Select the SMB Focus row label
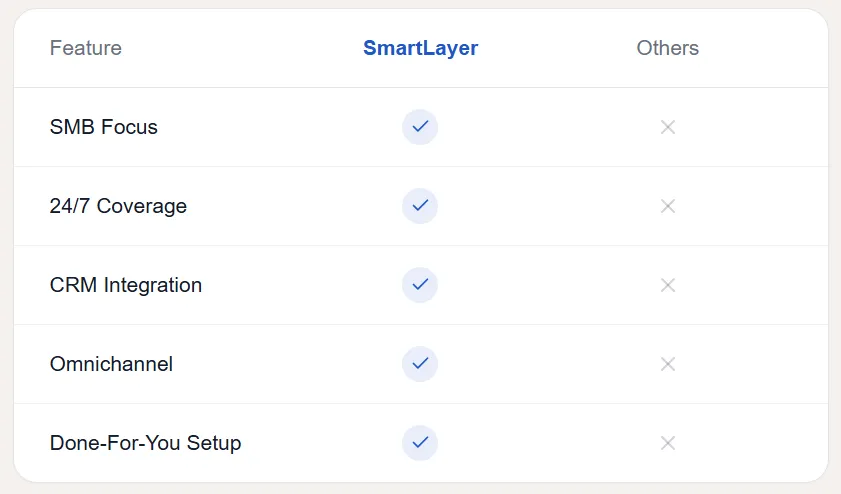 coord(104,127)
